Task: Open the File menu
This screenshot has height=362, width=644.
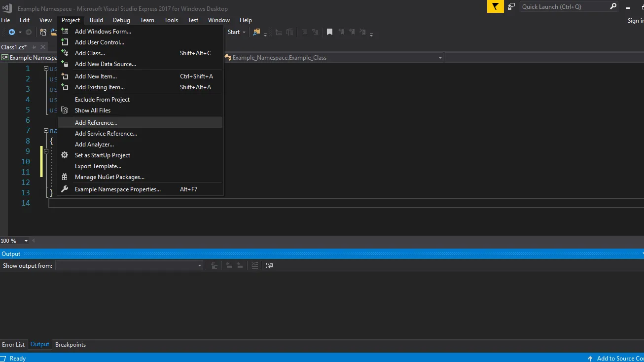Action: (x=5, y=20)
